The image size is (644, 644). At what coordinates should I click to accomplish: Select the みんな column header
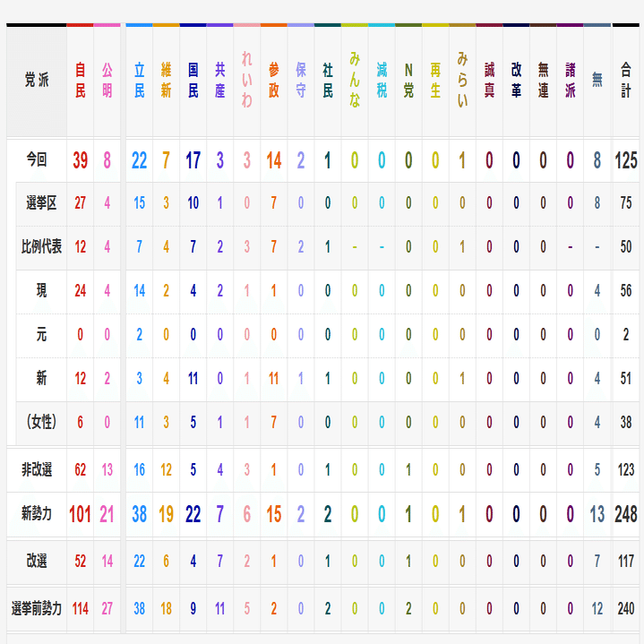[x=355, y=80]
